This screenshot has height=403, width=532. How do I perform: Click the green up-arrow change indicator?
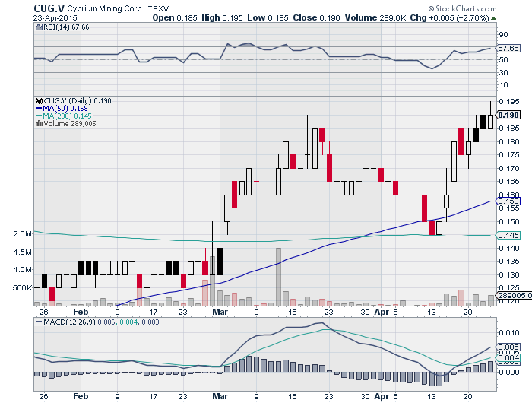point(494,18)
